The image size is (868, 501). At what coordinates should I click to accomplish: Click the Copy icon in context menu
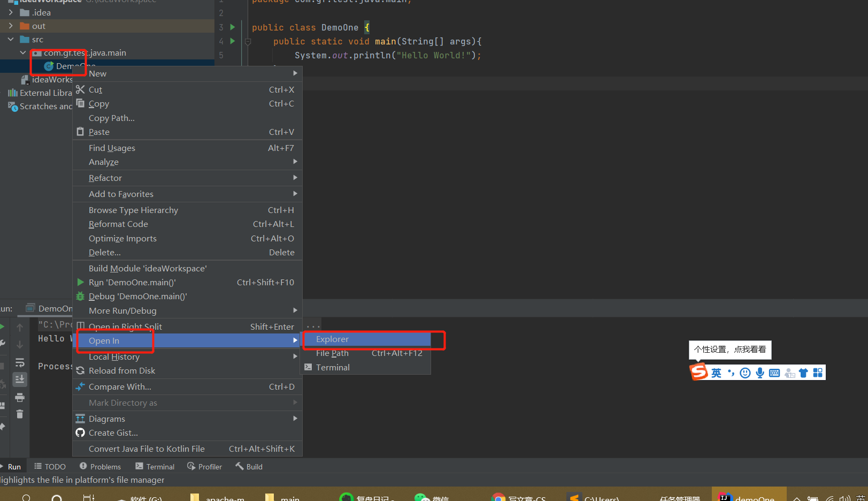(80, 103)
